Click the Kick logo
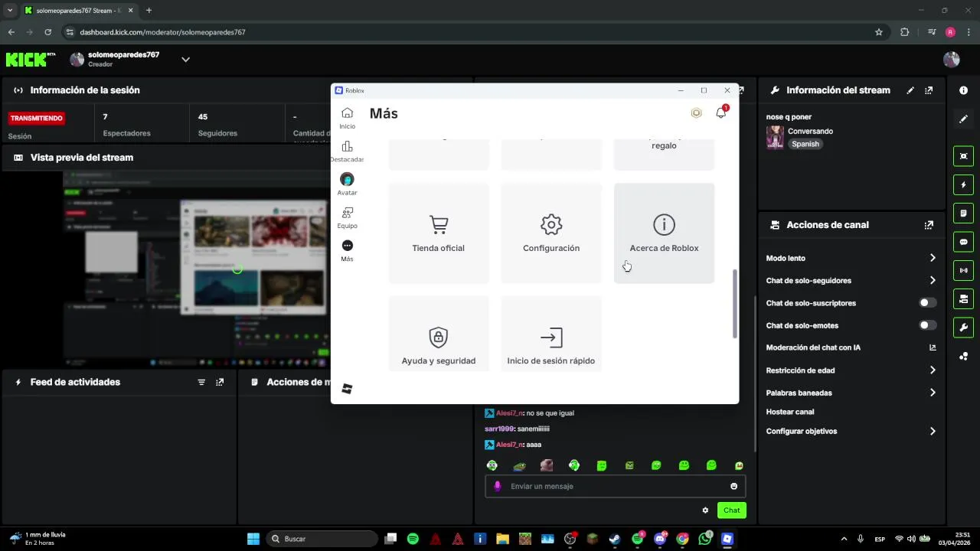The image size is (980, 551). tap(31, 59)
